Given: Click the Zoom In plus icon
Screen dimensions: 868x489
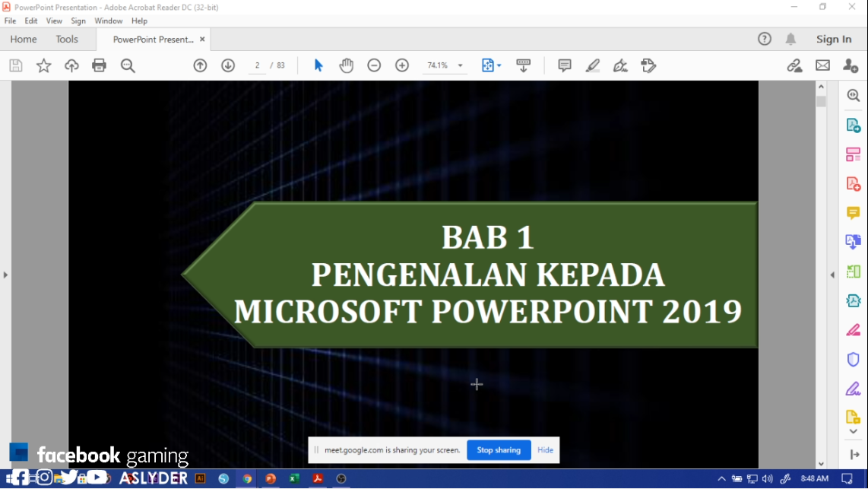Looking at the screenshot, I should (x=402, y=65).
